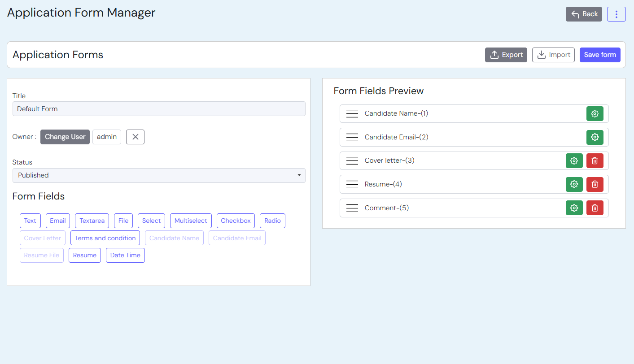Insert a Multiselect field

[x=191, y=221]
